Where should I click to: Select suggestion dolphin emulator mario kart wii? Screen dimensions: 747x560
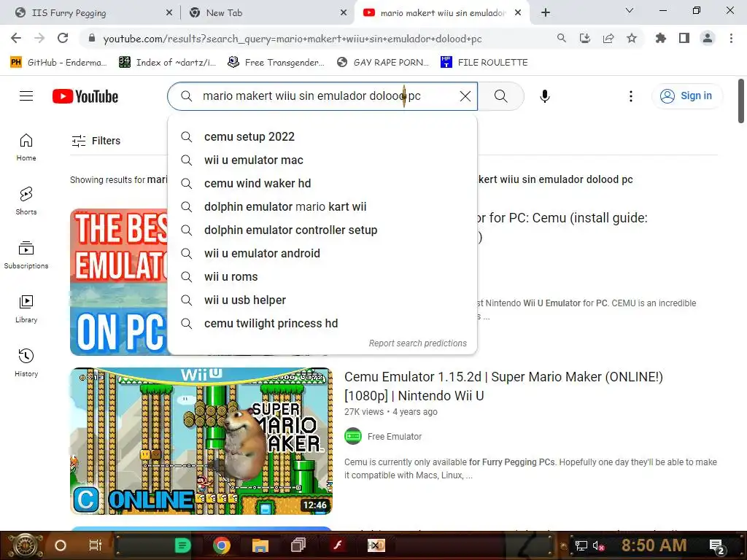click(x=322, y=206)
